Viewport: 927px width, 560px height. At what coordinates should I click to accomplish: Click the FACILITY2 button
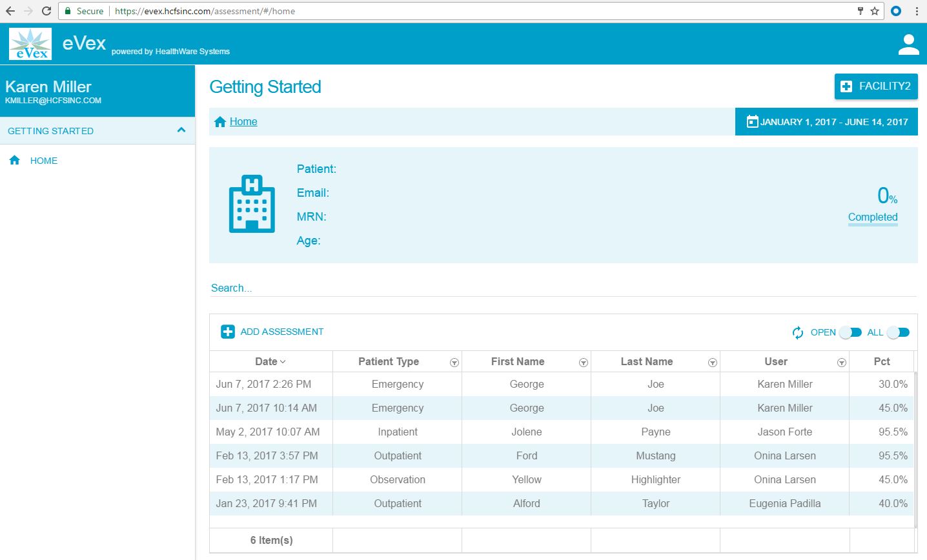[x=876, y=86]
